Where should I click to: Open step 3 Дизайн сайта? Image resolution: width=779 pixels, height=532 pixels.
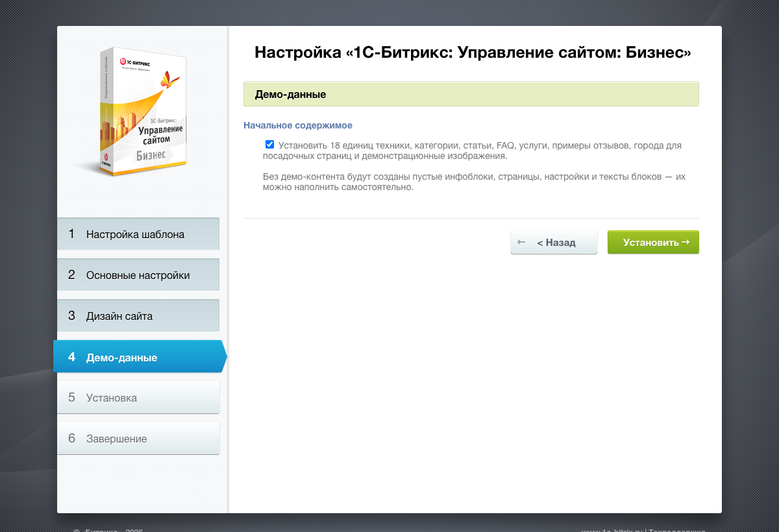[x=138, y=315]
